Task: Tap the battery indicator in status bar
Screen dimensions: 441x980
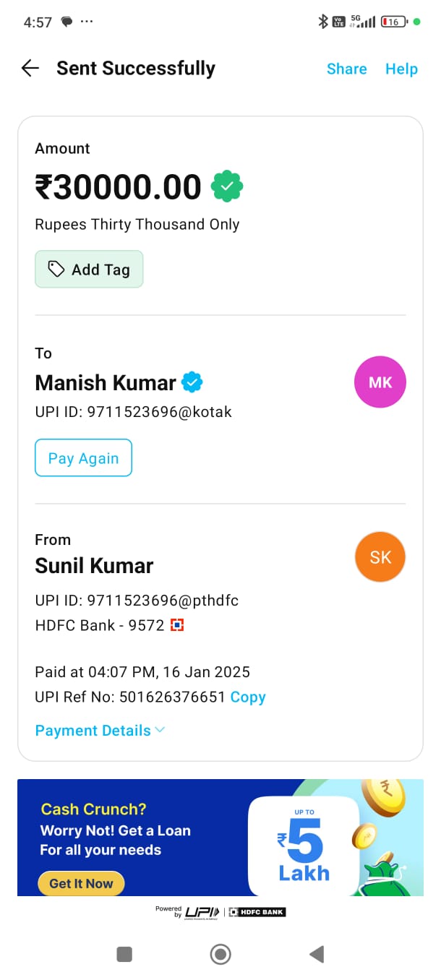Action: [x=393, y=22]
